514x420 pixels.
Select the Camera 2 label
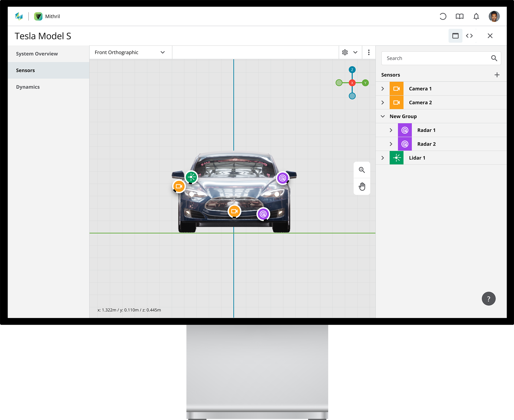[420, 103]
